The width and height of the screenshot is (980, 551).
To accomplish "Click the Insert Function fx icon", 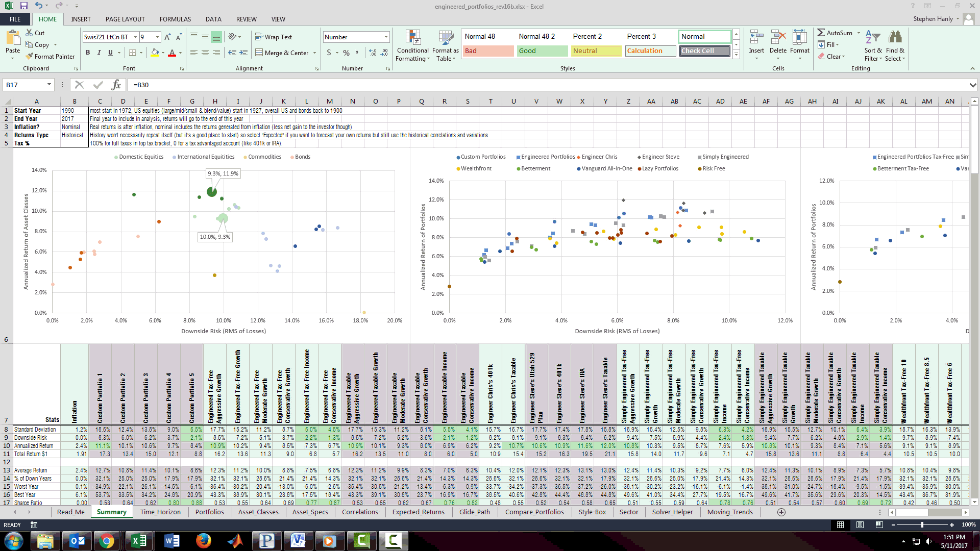I will pyautogui.click(x=116, y=85).
